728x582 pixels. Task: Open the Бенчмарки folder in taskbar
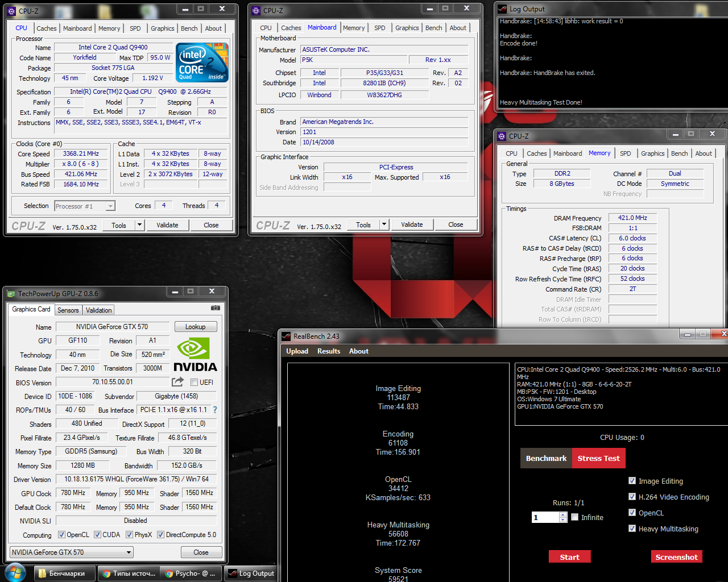(64, 573)
